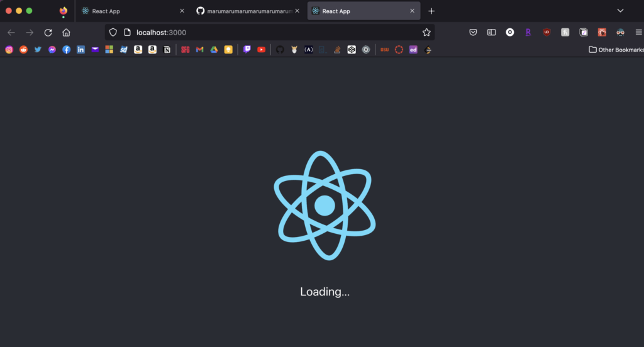Screen dimensions: 644x347
Task: Open the Other Bookmarks folder
Action: pyautogui.click(x=616, y=50)
